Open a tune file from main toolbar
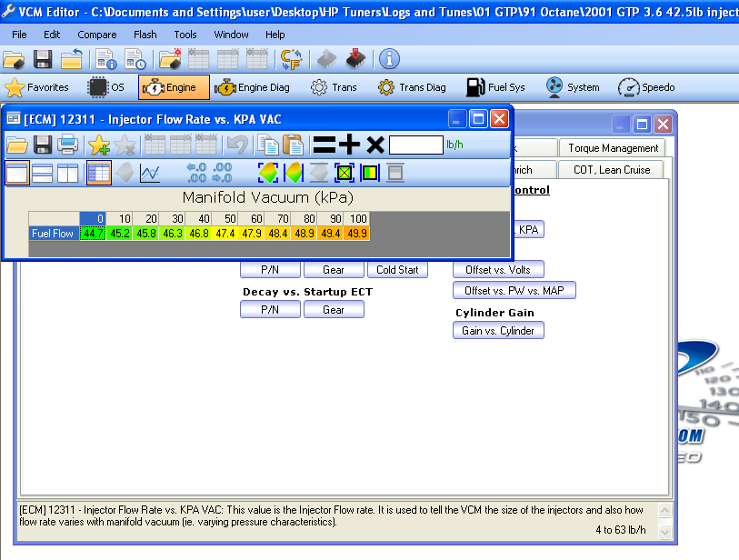 point(14,60)
